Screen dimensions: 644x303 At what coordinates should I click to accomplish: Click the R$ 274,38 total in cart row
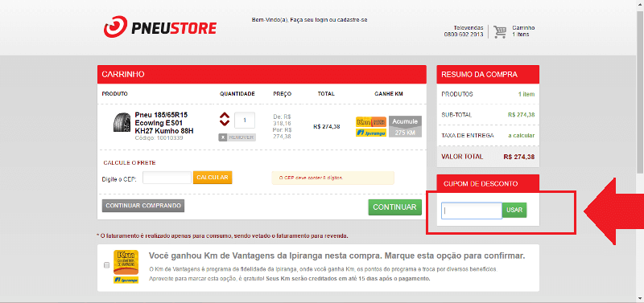(x=327, y=127)
